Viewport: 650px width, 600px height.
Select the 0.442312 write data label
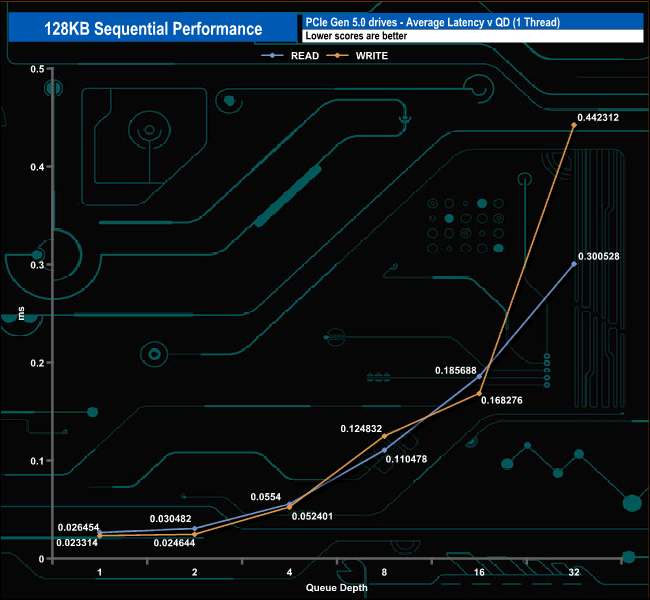click(598, 117)
